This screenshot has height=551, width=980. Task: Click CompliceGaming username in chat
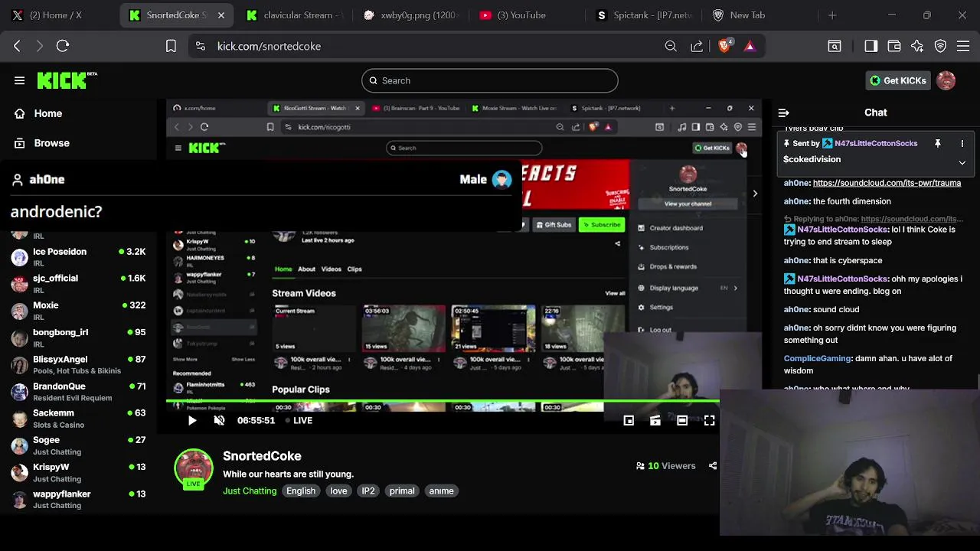[x=817, y=358]
